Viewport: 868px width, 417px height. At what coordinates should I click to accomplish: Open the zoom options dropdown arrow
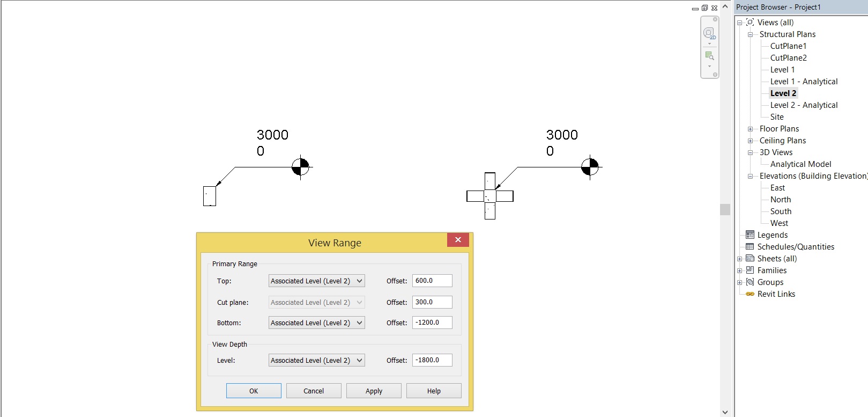click(x=709, y=67)
